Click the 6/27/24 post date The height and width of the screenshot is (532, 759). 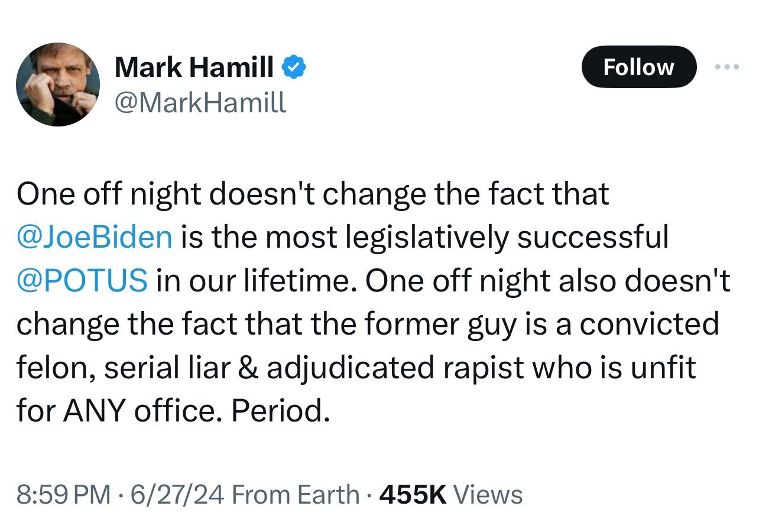[177, 494]
